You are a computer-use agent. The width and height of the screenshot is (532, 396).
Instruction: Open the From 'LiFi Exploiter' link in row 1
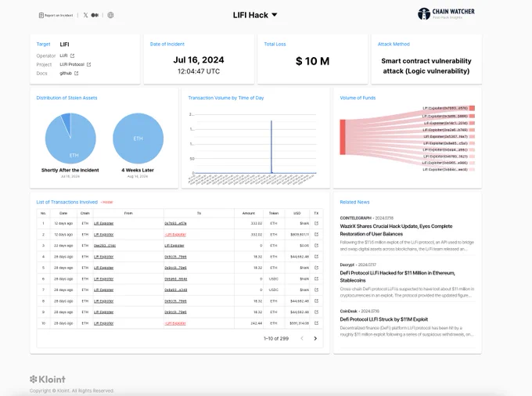[x=103, y=223]
